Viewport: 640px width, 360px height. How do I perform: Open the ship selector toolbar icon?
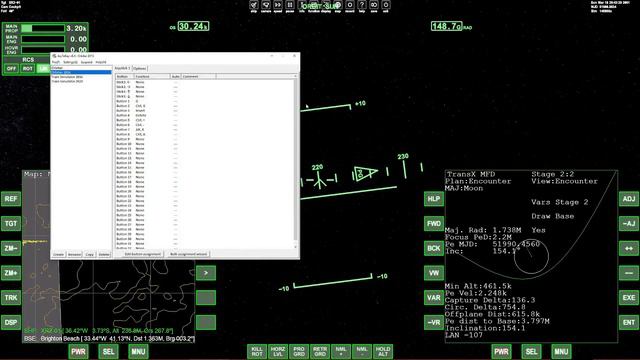click(254, 5)
